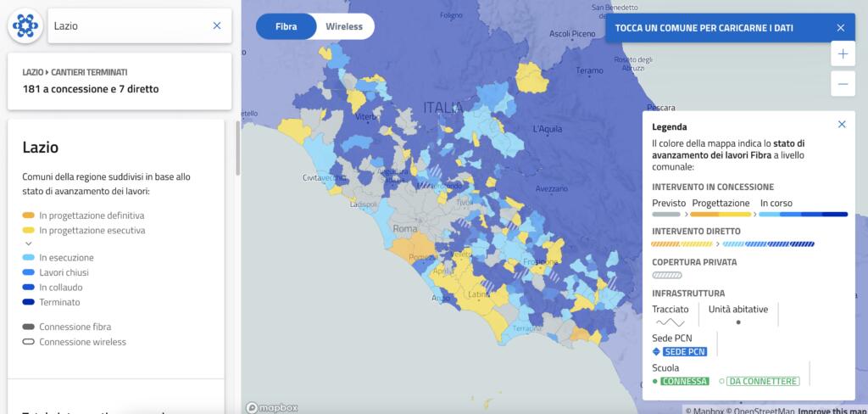The width and height of the screenshot is (868, 414).
Task: Click the Intervento in concessione color bar
Action: (x=749, y=215)
